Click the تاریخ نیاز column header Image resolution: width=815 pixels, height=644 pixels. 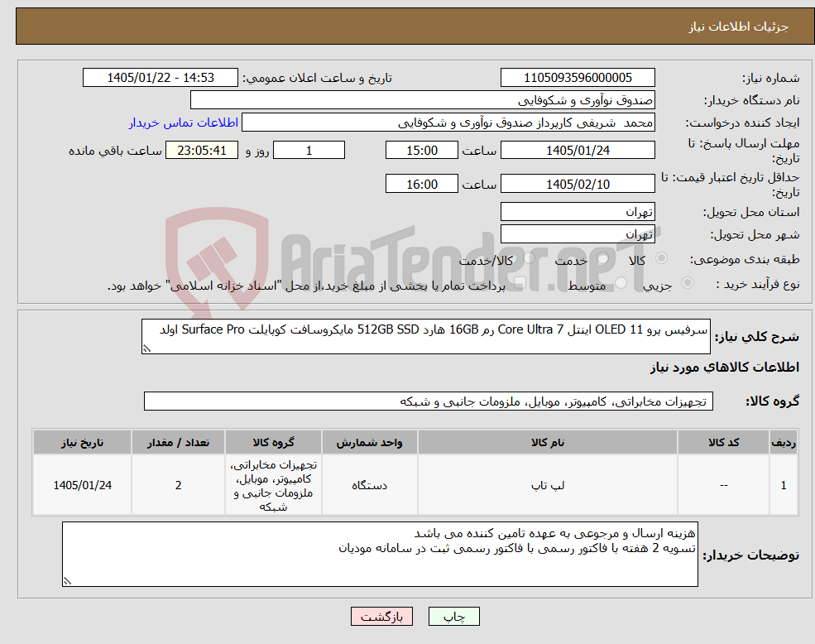pyautogui.click(x=82, y=442)
